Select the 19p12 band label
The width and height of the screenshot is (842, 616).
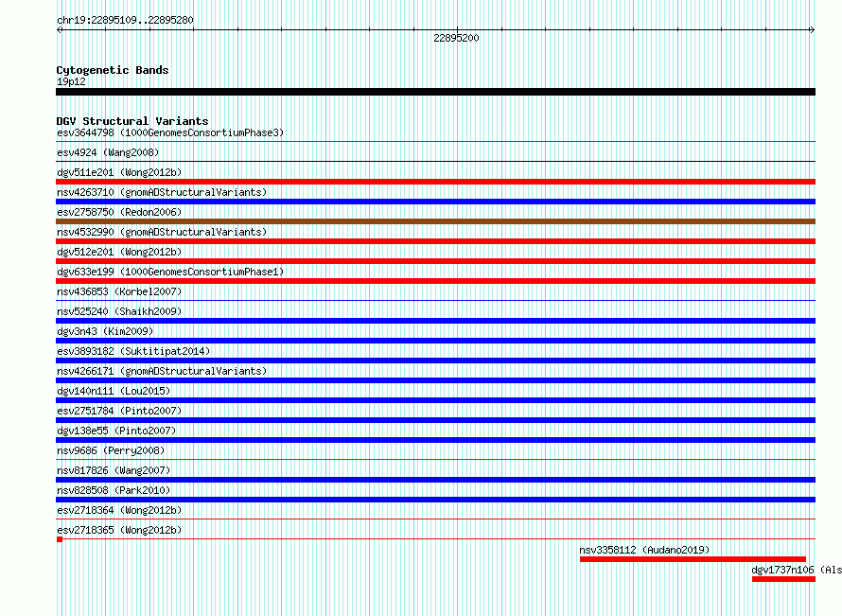(x=71, y=81)
